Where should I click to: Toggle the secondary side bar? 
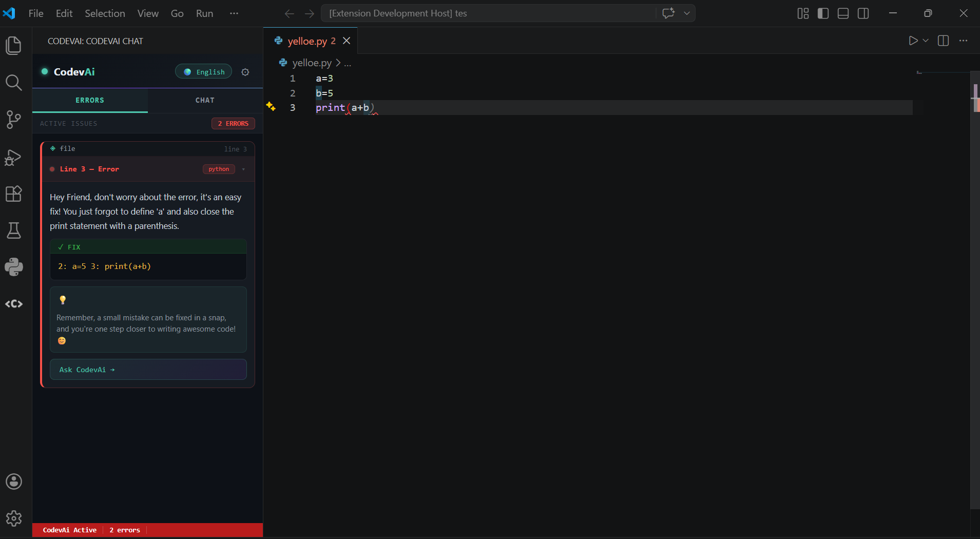pyautogui.click(x=863, y=13)
